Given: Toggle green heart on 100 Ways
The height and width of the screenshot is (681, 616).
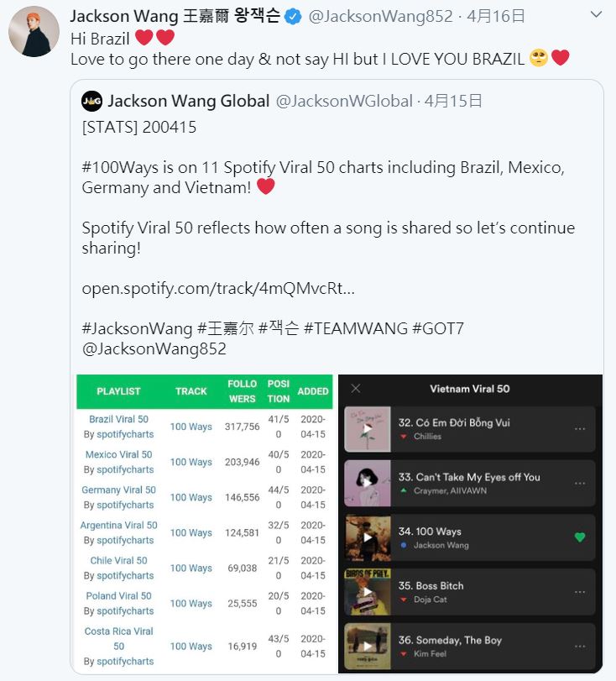Looking at the screenshot, I should pos(580,537).
